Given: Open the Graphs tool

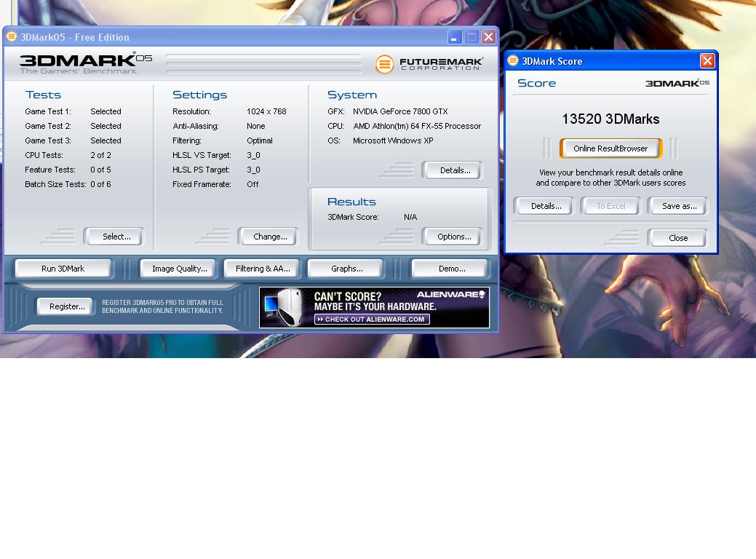Looking at the screenshot, I should coord(346,269).
